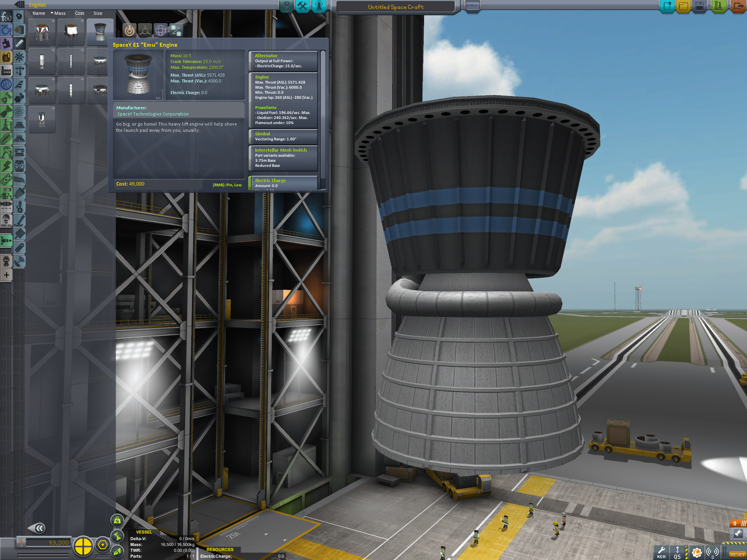Open the orange gear toolbar button
The image size is (747, 560).
(x=697, y=552)
